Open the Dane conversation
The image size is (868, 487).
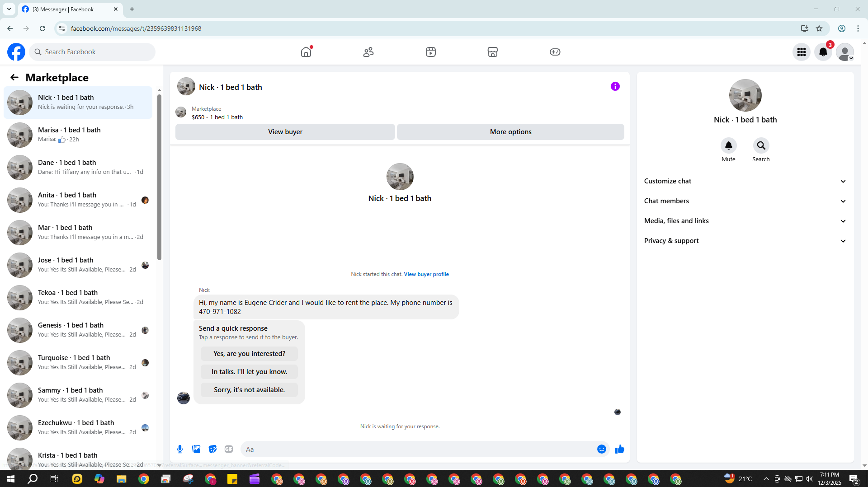click(x=78, y=167)
